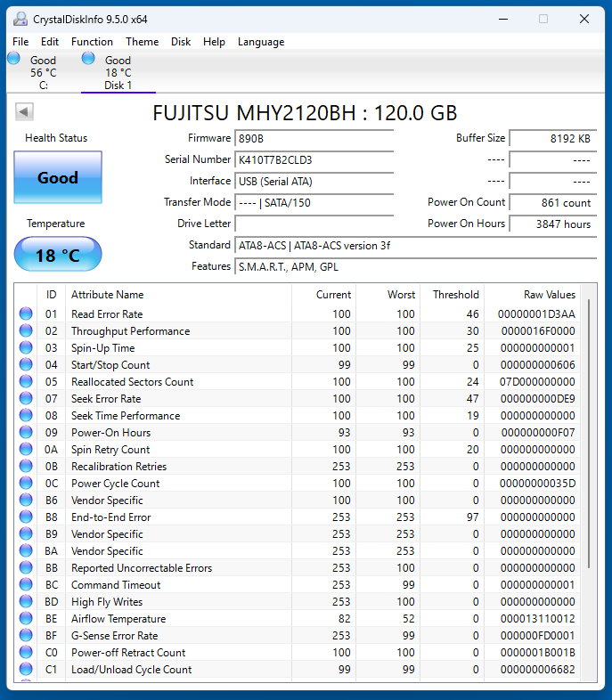Click status orb for Spin-Up Time
612x700 pixels.
26,347
